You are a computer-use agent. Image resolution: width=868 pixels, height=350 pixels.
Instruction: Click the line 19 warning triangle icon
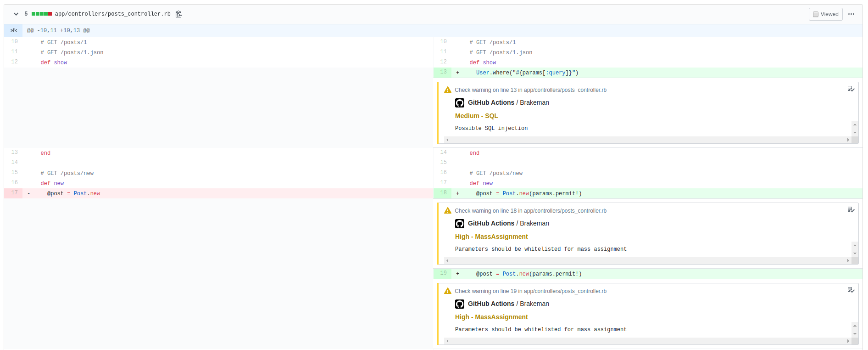click(x=448, y=291)
